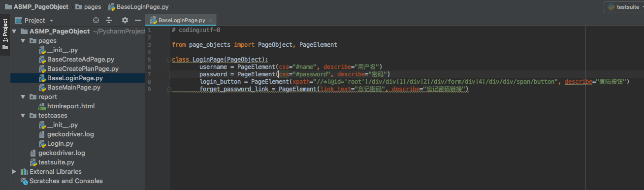Switch to the BaseLoginPage.py editor tab

point(181,20)
